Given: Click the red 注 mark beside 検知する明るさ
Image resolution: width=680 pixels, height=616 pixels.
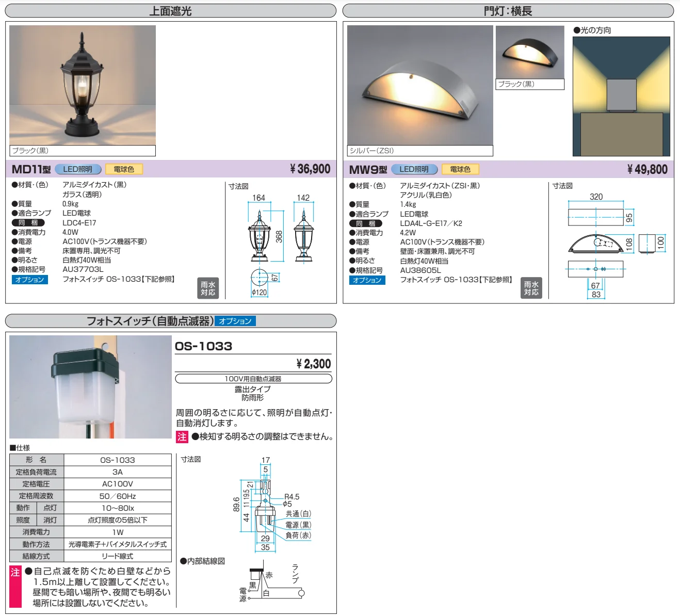Looking at the screenshot, I should (182, 437).
